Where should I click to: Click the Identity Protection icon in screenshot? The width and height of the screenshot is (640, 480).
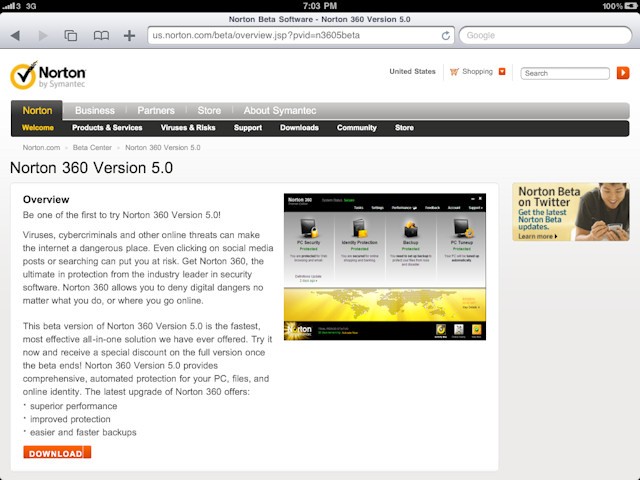point(360,228)
